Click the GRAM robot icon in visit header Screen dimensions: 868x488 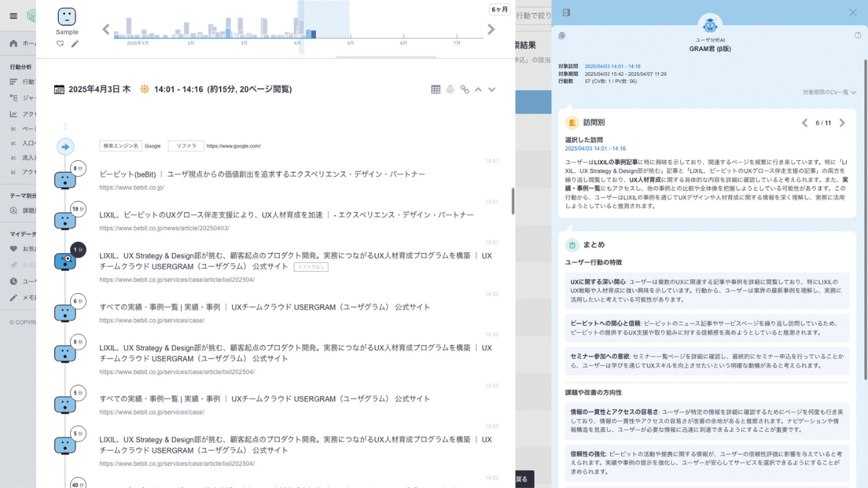[x=450, y=89]
